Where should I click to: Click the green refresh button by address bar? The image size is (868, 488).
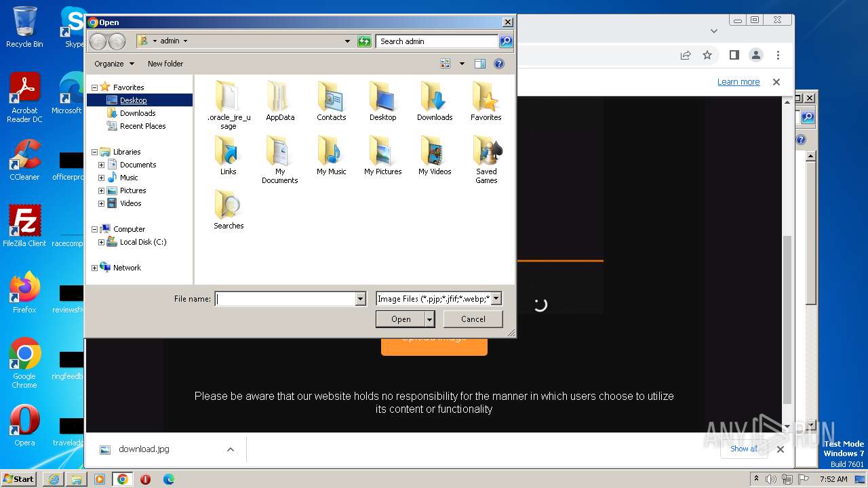[364, 41]
